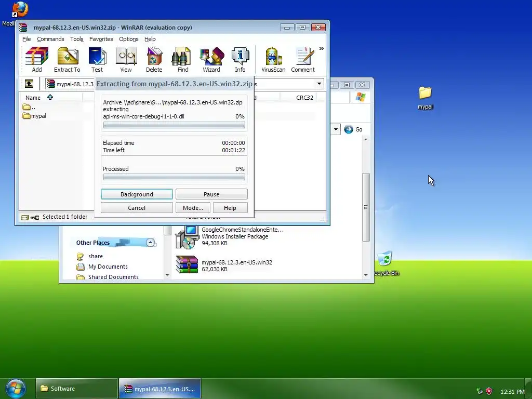This screenshot has width=532, height=399.
Task: Open the Tools menu
Action: click(x=77, y=39)
